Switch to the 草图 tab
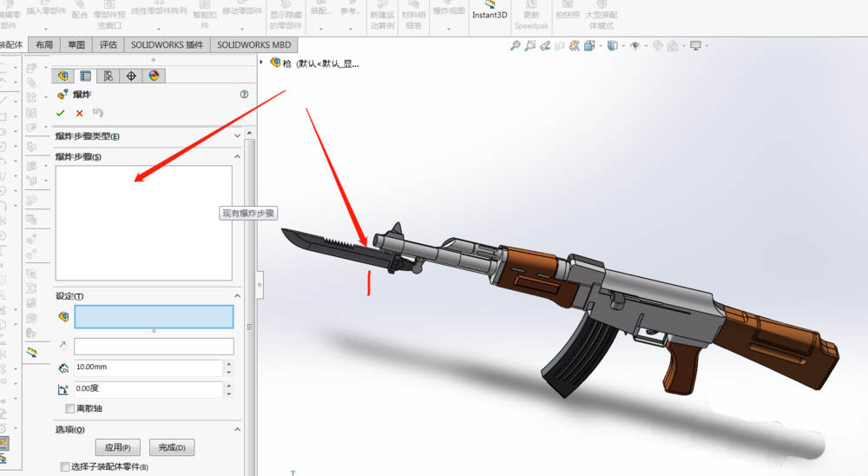The width and height of the screenshot is (868, 476). point(76,45)
